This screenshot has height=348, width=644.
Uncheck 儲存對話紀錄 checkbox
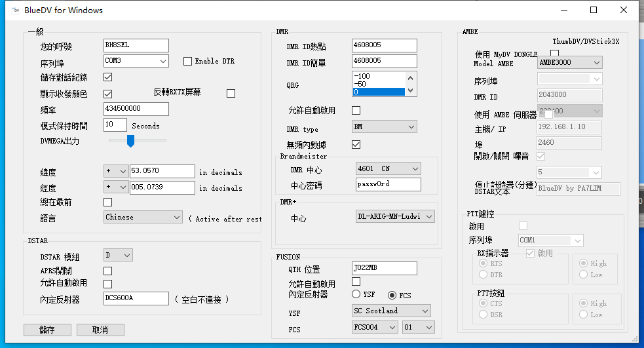108,77
